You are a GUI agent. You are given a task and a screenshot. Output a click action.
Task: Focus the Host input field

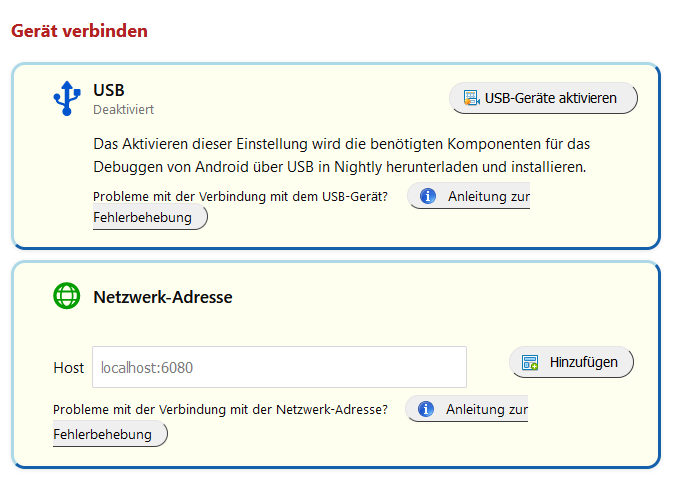click(x=279, y=367)
